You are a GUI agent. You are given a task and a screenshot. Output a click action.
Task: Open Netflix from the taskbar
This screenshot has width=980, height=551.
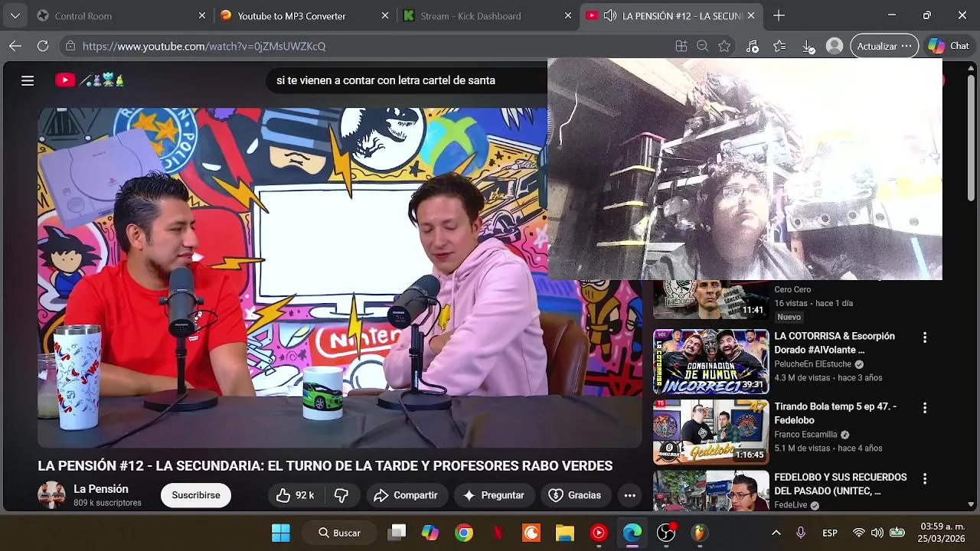(x=498, y=533)
